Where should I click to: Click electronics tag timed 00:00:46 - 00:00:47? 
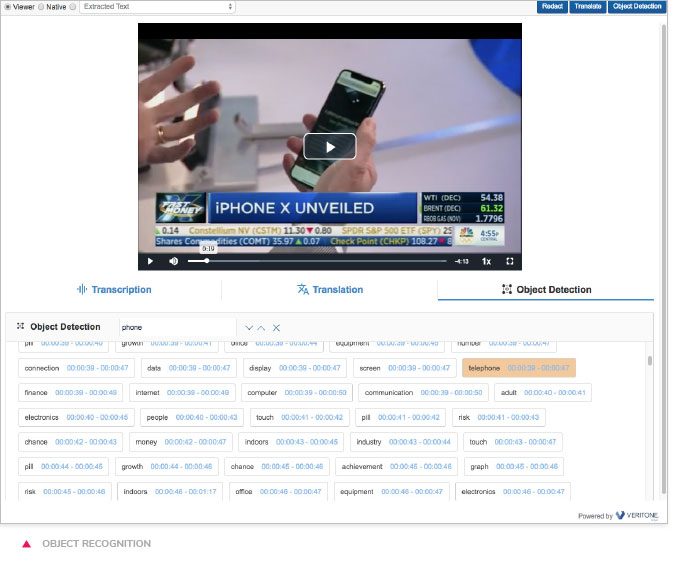pyautogui.click(x=512, y=491)
